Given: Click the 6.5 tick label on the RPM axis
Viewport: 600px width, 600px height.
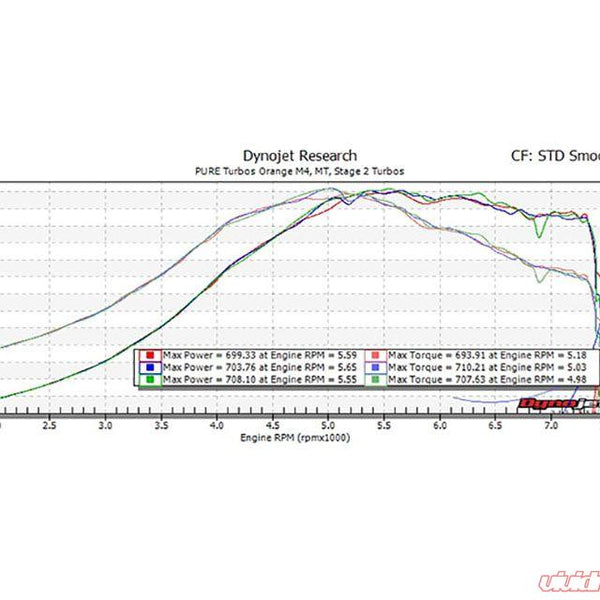Looking at the screenshot, I should coord(495,426).
